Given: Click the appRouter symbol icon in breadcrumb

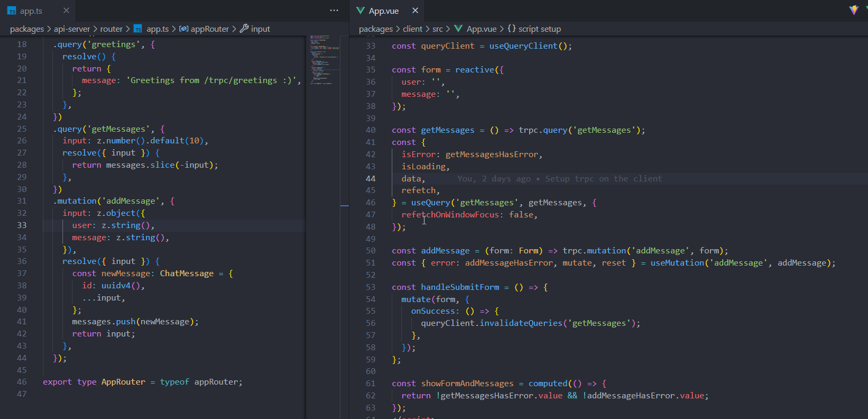Looking at the screenshot, I should 183,29.
